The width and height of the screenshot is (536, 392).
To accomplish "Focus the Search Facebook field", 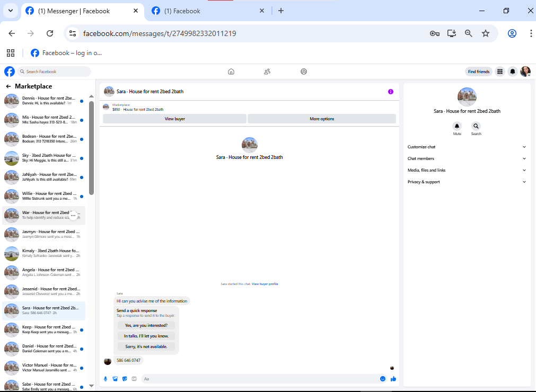I will click(54, 72).
